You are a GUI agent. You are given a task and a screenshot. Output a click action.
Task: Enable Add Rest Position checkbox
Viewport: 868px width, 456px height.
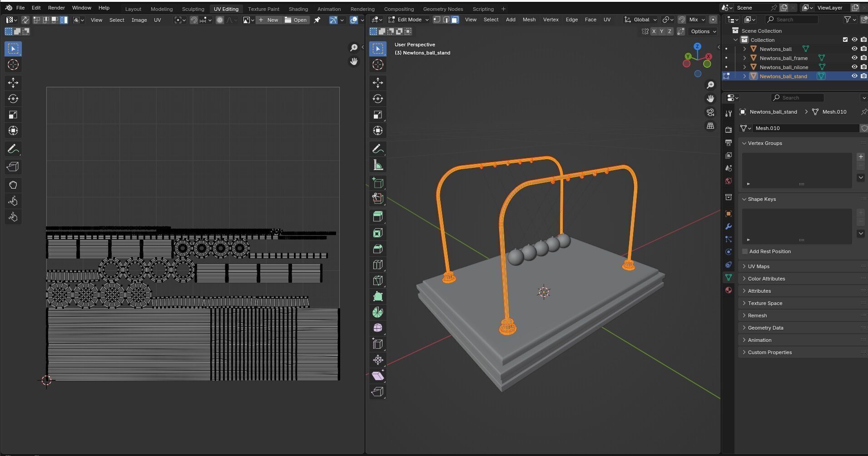tap(745, 251)
